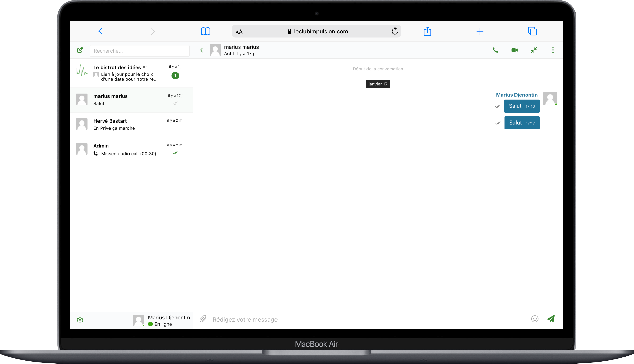The width and height of the screenshot is (634, 364).
Task: Click the green unread badge showing 1
Action: click(x=175, y=76)
